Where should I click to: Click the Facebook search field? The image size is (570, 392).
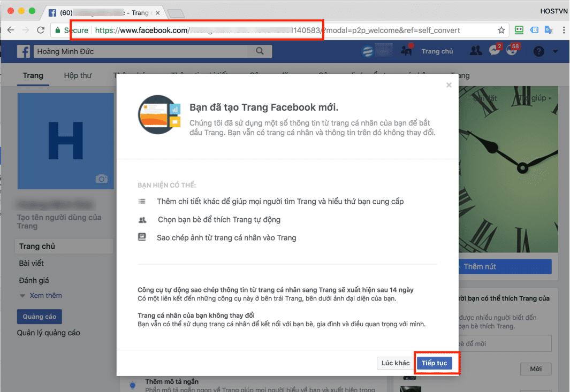tap(141, 51)
